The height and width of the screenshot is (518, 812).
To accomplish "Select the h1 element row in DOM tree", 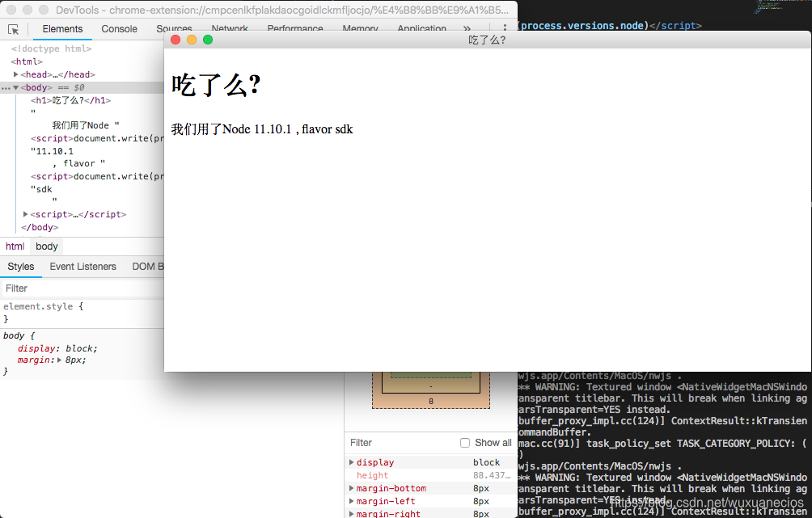I will (x=71, y=100).
